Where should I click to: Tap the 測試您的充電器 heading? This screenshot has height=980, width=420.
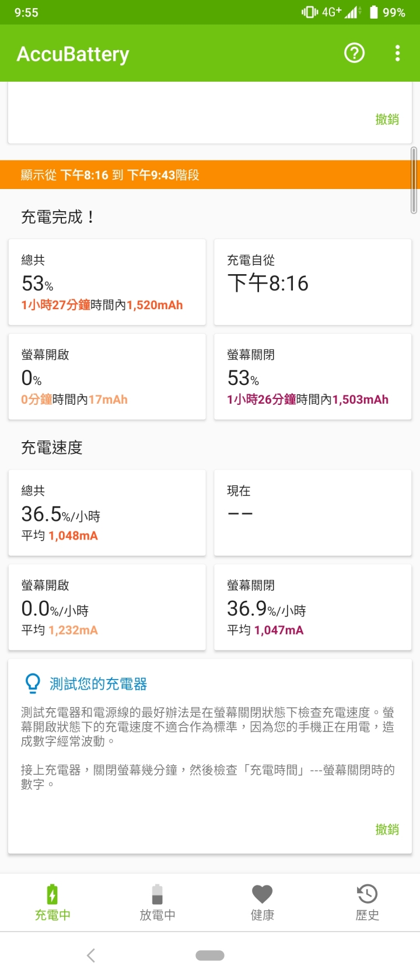(98, 684)
